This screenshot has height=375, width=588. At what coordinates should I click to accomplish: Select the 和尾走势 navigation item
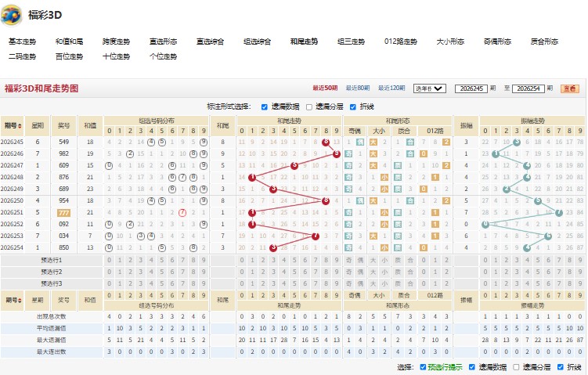[x=304, y=41]
